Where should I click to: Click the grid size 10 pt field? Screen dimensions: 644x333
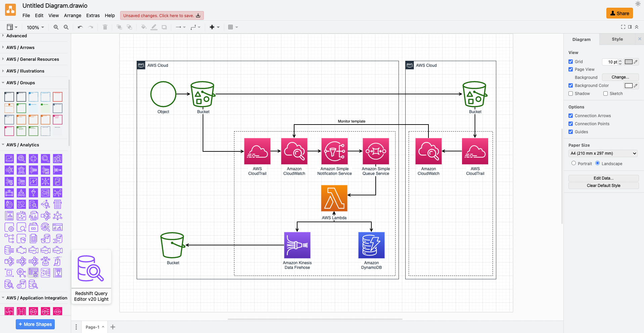coord(610,62)
